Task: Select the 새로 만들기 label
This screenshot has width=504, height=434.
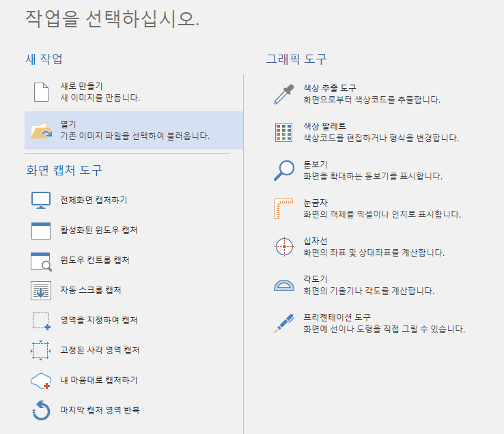Action: coord(82,86)
